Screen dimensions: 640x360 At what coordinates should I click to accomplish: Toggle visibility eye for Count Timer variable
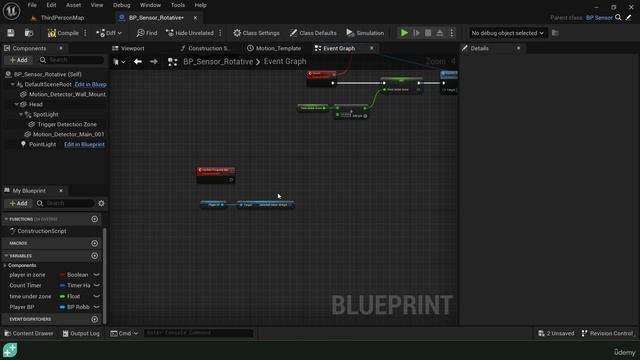click(x=97, y=285)
